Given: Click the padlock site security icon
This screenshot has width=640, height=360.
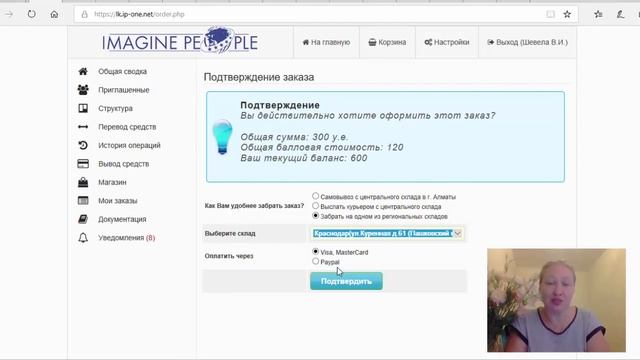Looking at the screenshot, I should 84,14.
